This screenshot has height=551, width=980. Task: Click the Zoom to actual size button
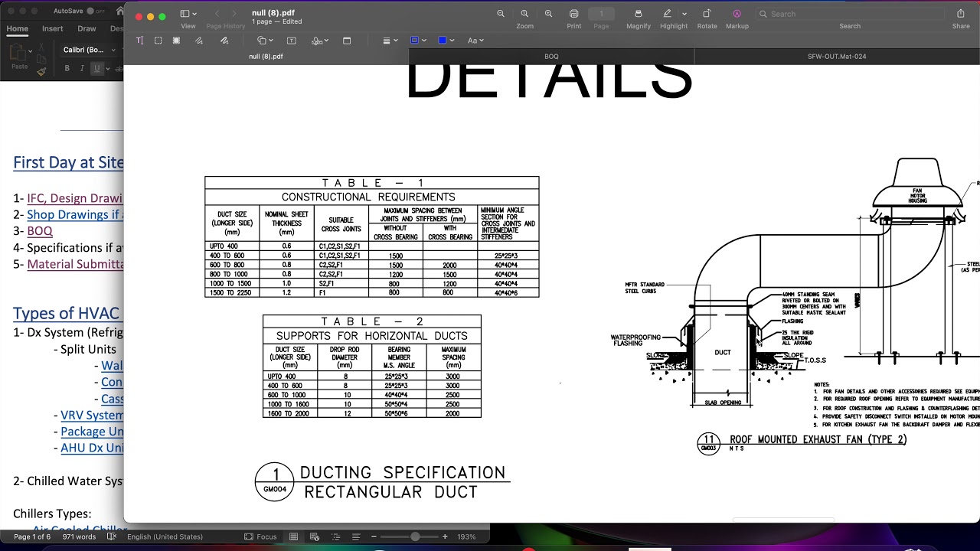[x=524, y=14]
